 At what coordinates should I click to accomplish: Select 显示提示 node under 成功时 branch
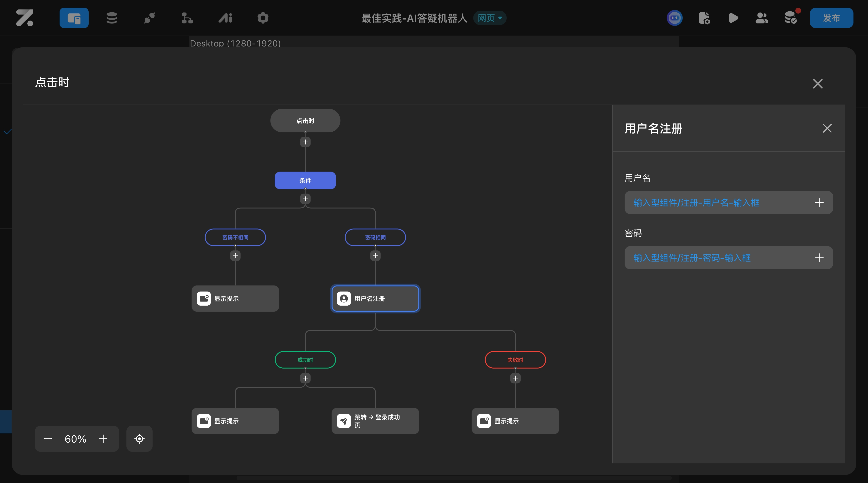coord(235,421)
